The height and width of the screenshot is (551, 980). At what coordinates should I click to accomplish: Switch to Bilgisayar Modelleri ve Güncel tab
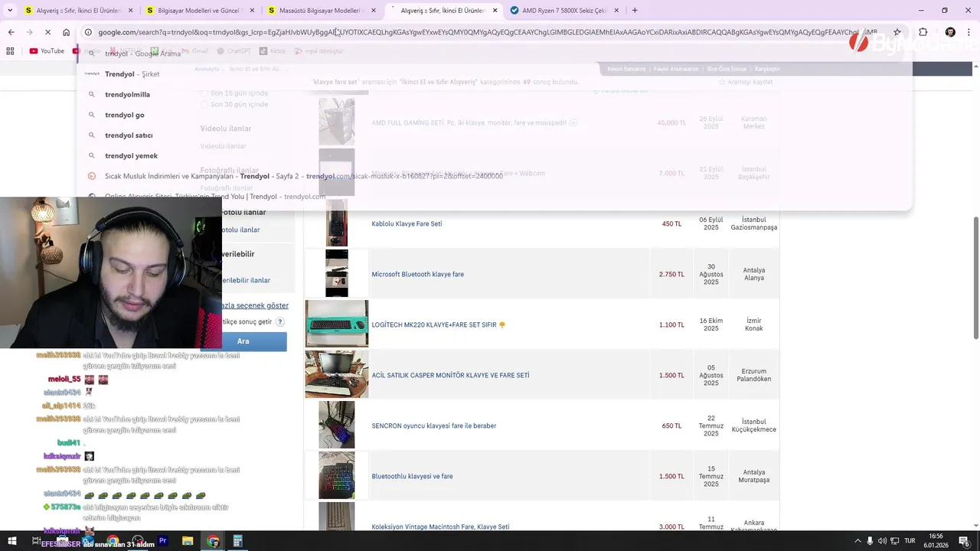pos(199,11)
